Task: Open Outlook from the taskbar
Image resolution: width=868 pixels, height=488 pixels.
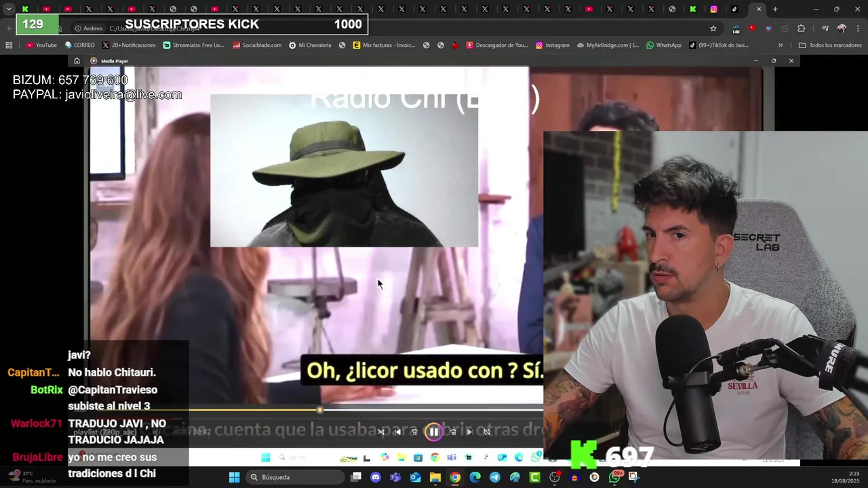Action: (415, 477)
